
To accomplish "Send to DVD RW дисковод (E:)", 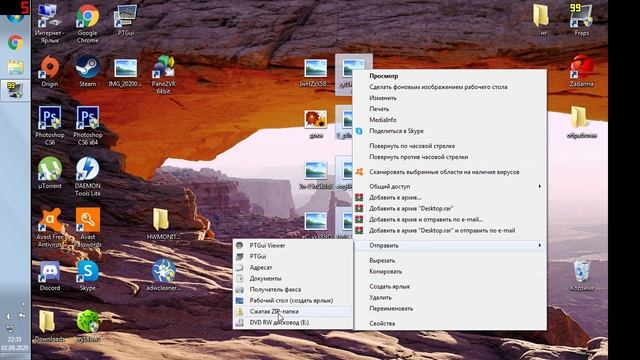I will tap(293, 322).
